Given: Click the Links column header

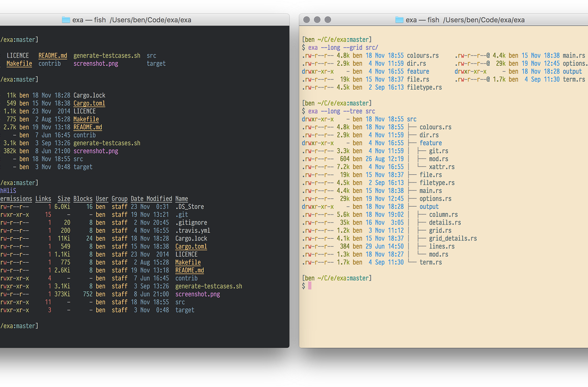Looking at the screenshot, I should click(x=43, y=199).
